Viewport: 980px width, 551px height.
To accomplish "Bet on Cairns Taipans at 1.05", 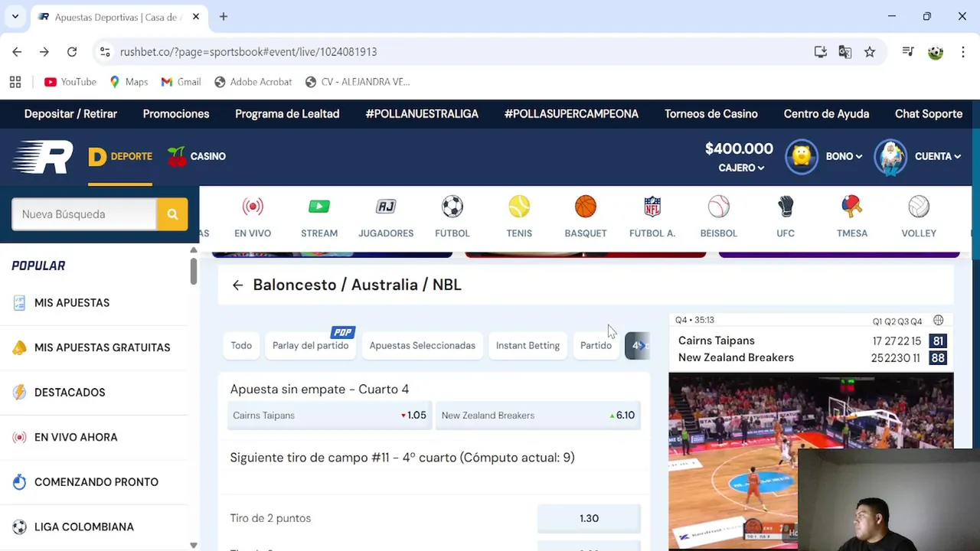I will (331, 416).
